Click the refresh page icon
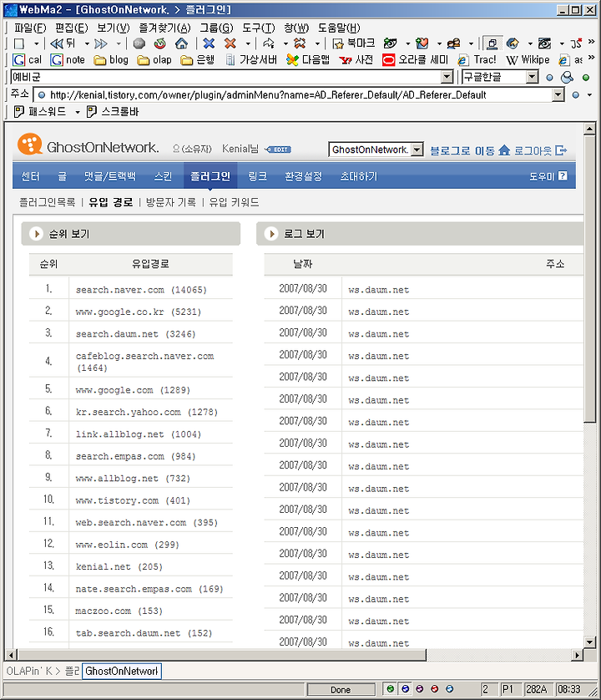Screen dimensions: 601x700 tap(160, 43)
